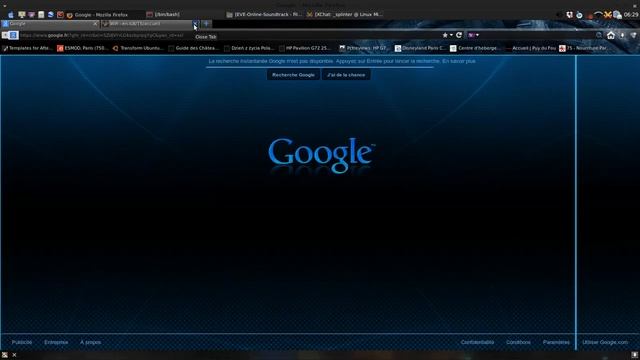This screenshot has height=360, width=640.
Task: Click the site identity icon in address bar
Action: click(x=13, y=36)
